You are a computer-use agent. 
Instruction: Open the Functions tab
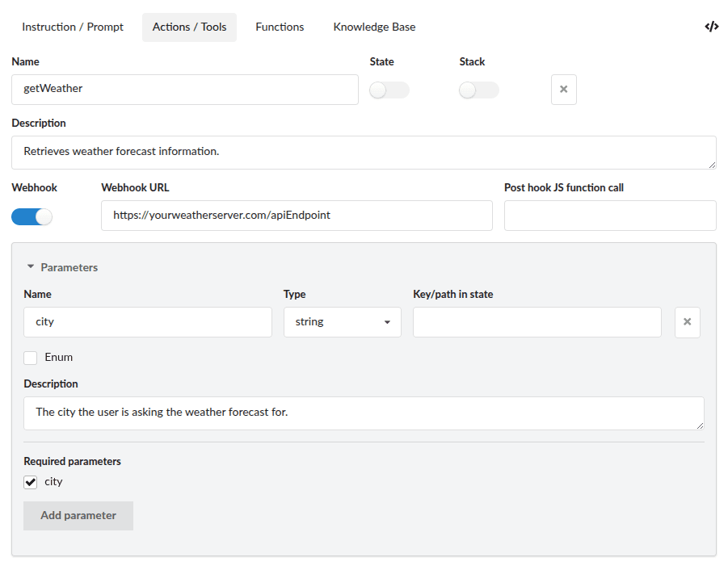280,27
